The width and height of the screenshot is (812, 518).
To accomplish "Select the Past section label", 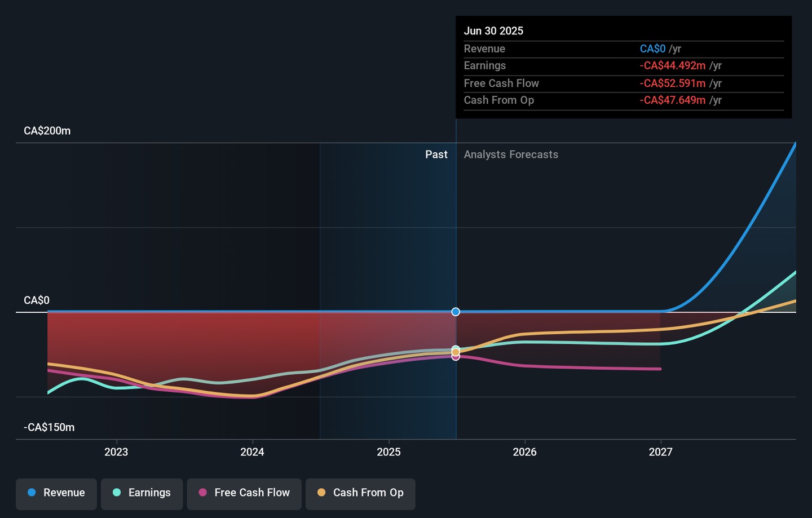I will pyautogui.click(x=436, y=154).
